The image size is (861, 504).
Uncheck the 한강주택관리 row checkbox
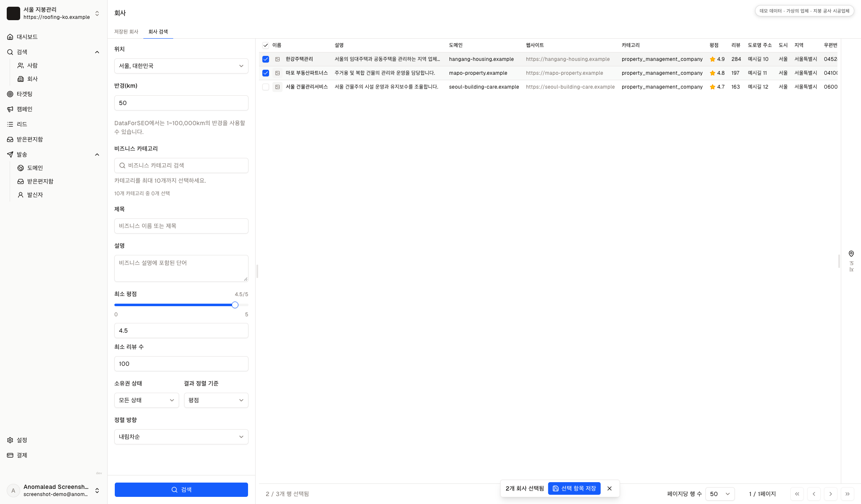point(266,59)
